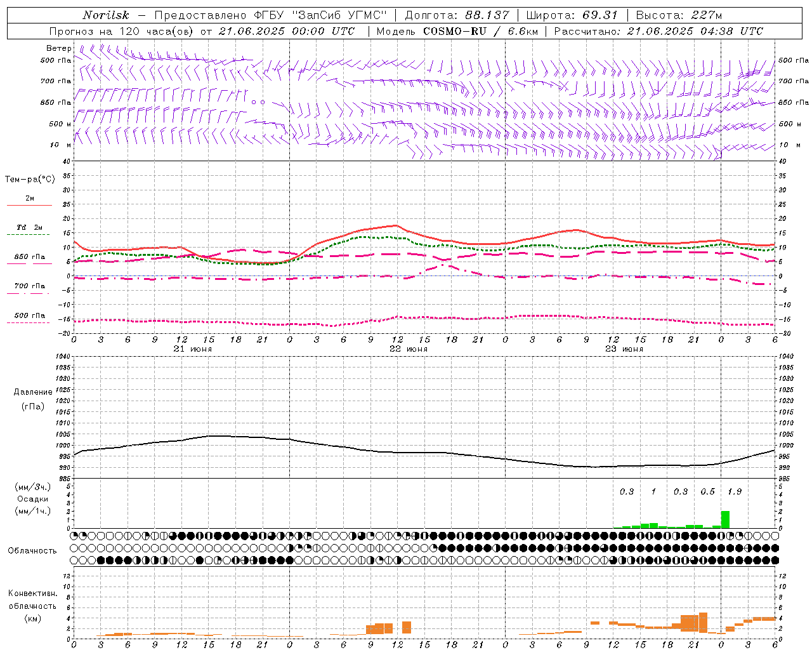Click the "Norilsk" station title
The width and height of the screenshot is (812, 650).
(x=106, y=15)
